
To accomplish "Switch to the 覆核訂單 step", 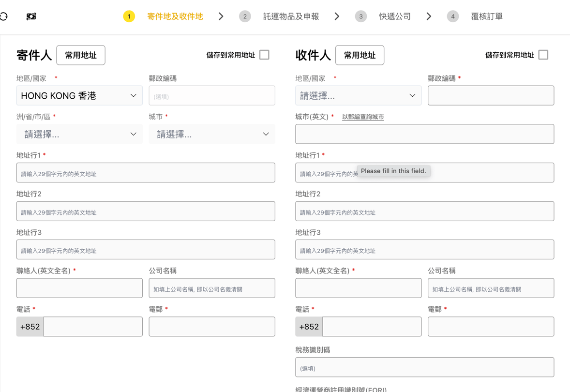I will 487,16.
